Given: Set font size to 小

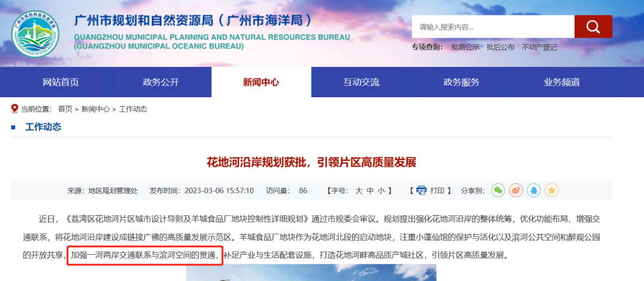Looking at the screenshot, I should tap(382, 191).
